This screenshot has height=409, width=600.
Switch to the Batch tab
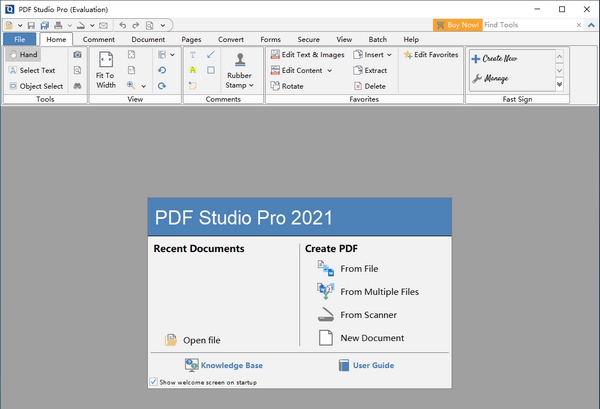pos(378,39)
